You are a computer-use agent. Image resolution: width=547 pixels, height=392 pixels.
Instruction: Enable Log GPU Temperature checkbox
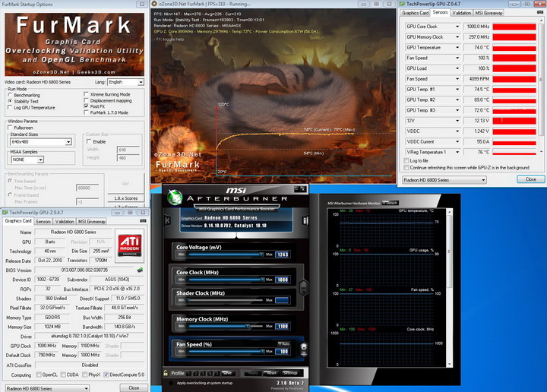10,107
